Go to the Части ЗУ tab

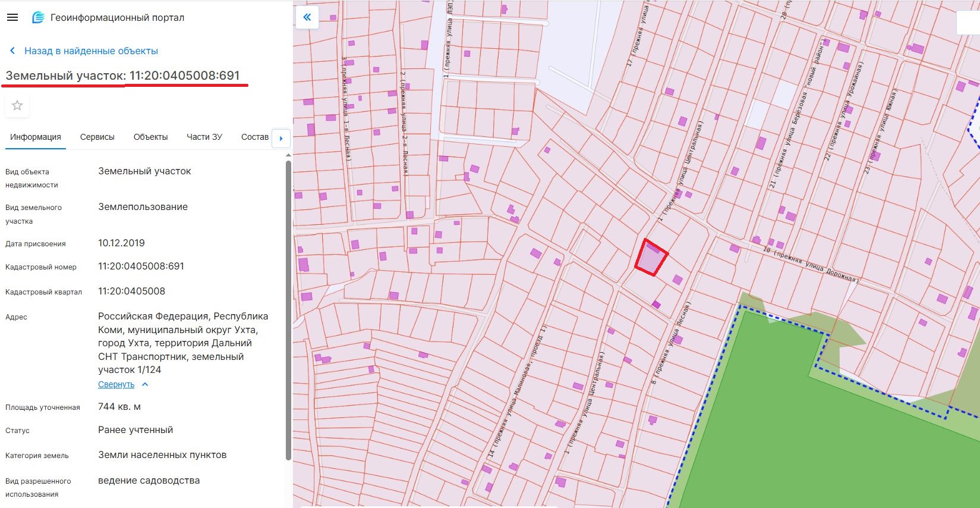click(204, 137)
